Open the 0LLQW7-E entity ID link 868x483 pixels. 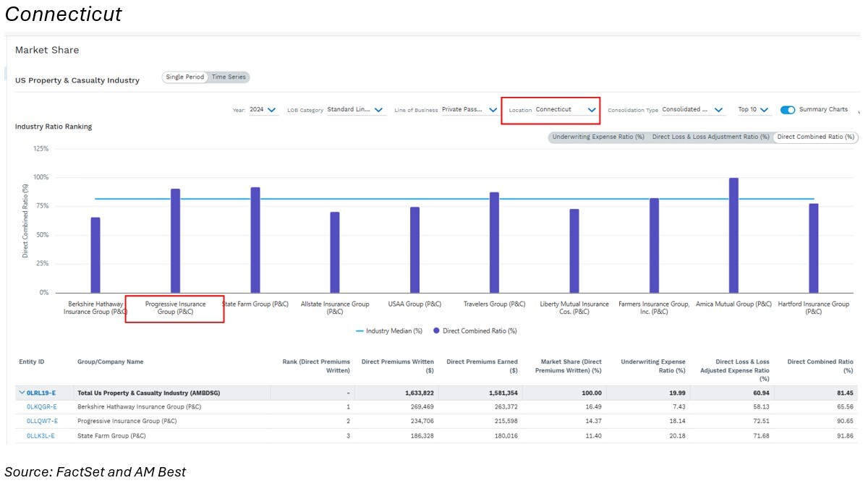coord(42,421)
